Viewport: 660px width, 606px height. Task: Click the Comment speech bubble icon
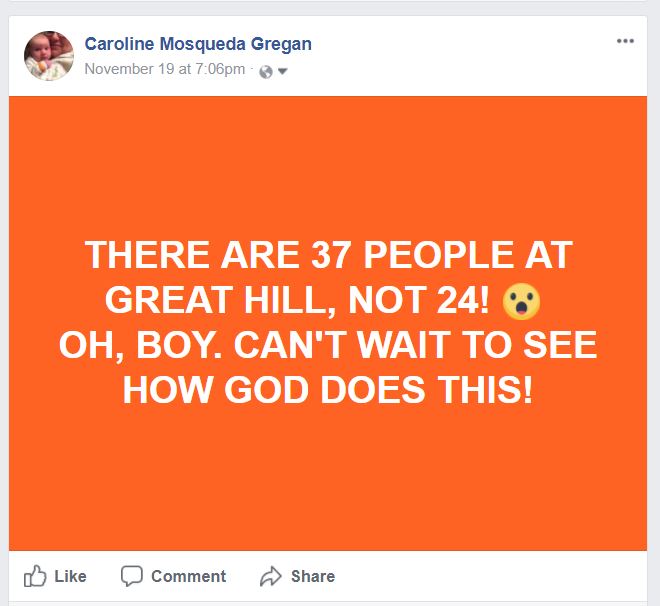tap(132, 576)
